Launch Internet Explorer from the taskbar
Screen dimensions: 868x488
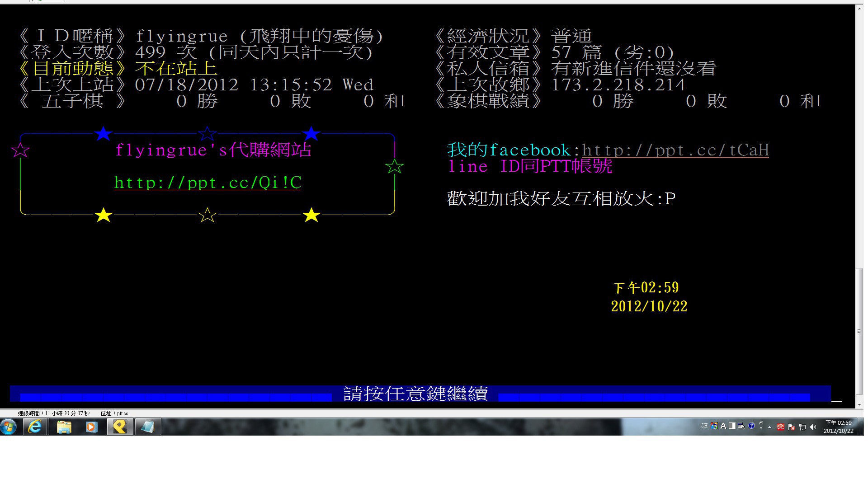[x=35, y=427]
